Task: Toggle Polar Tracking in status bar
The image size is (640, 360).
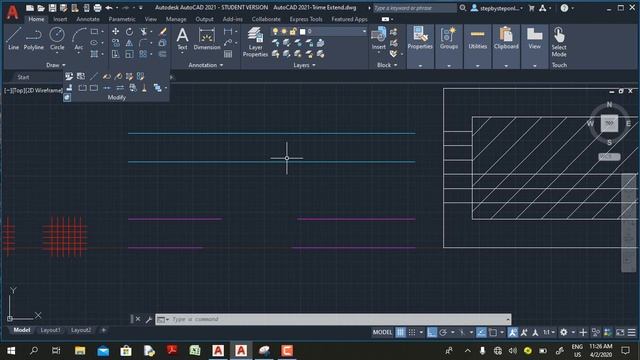Action: point(443,333)
